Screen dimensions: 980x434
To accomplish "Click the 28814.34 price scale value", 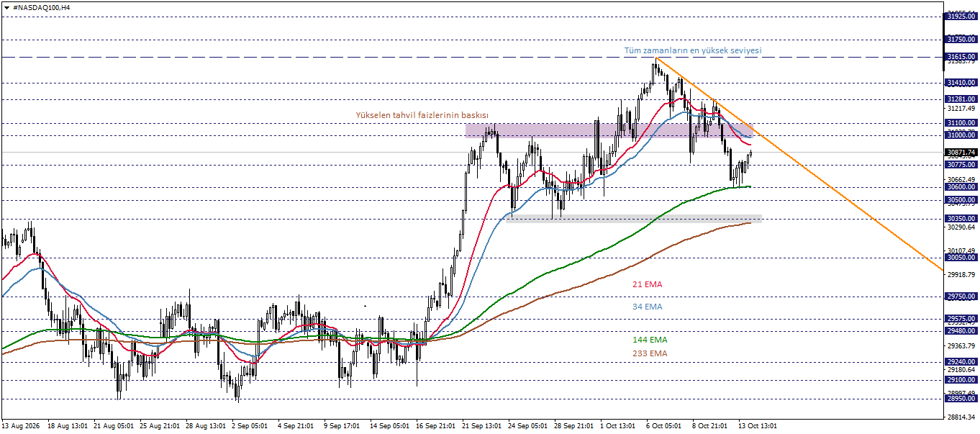I will click(x=961, y=417).
